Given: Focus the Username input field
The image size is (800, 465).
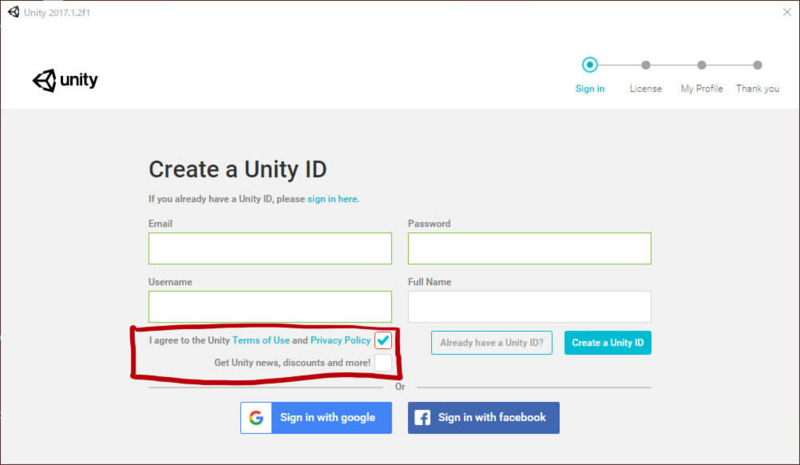Looking at the screenshot, I should tap(270, 307).
